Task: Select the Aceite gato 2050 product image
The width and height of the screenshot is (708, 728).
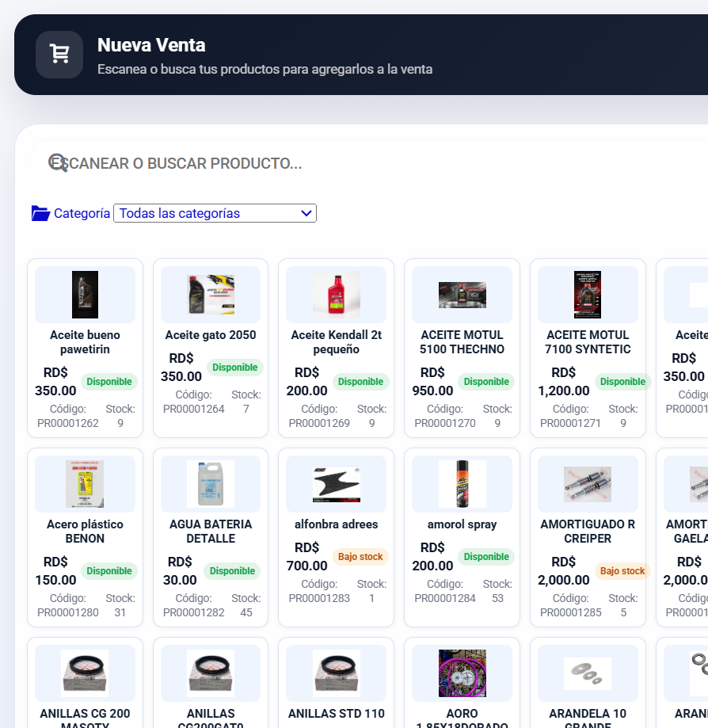Action: tap(211, 295)
